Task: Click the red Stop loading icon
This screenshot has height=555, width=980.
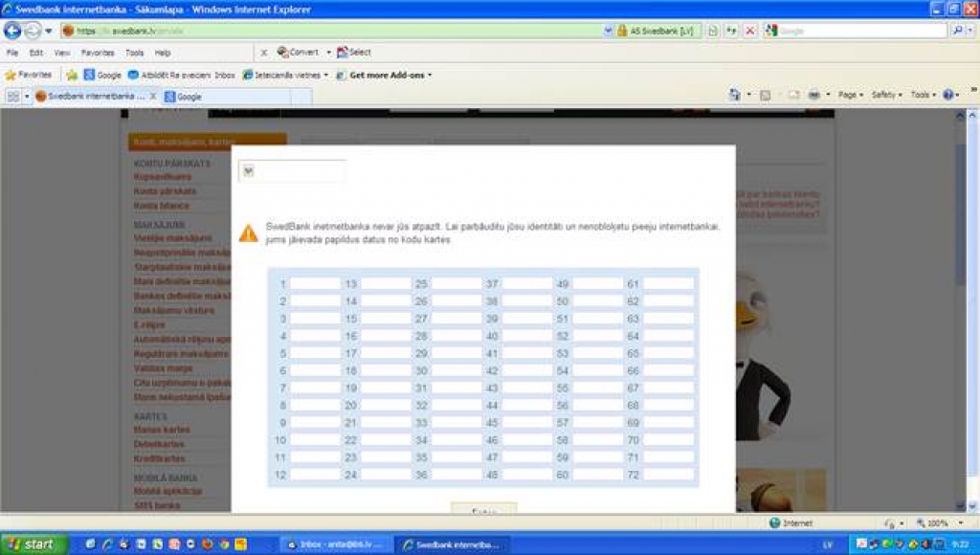Action: 749,31
